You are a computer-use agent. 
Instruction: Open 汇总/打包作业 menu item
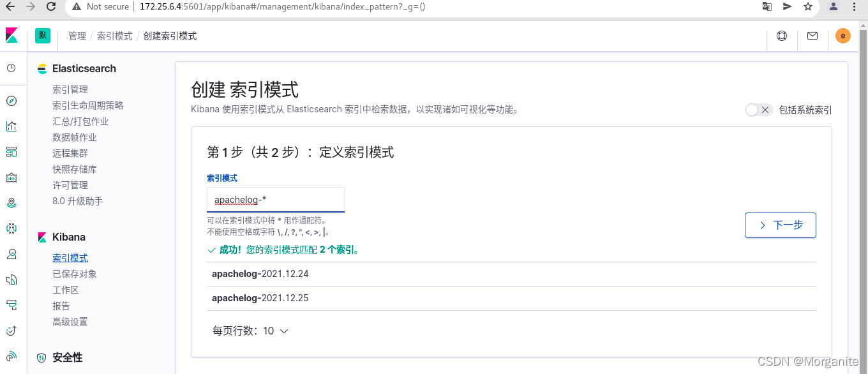(x=80, y=121)
